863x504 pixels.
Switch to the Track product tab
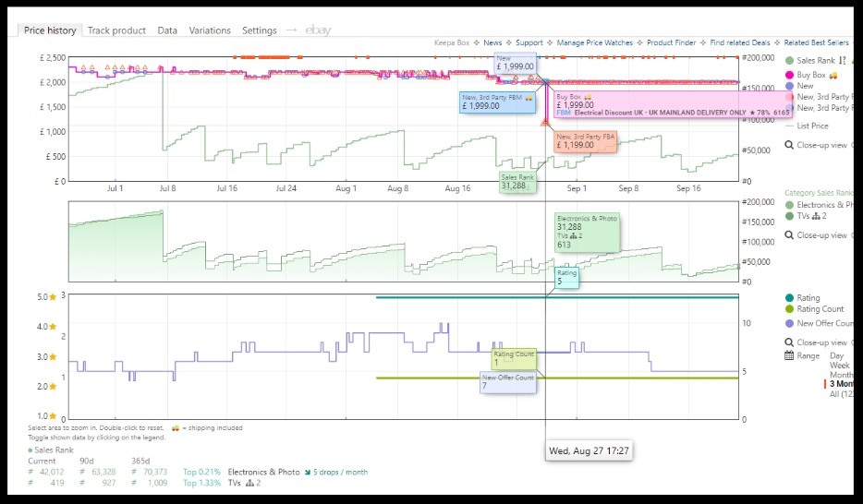[x=116, y=30]
